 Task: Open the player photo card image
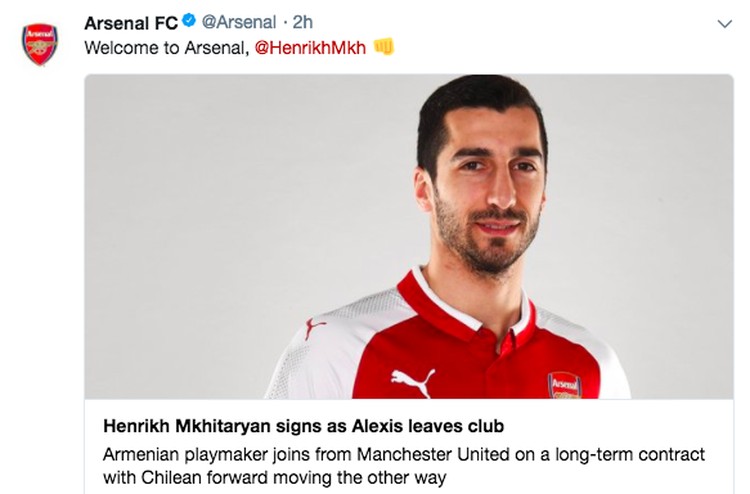click(x=409, y=236)
